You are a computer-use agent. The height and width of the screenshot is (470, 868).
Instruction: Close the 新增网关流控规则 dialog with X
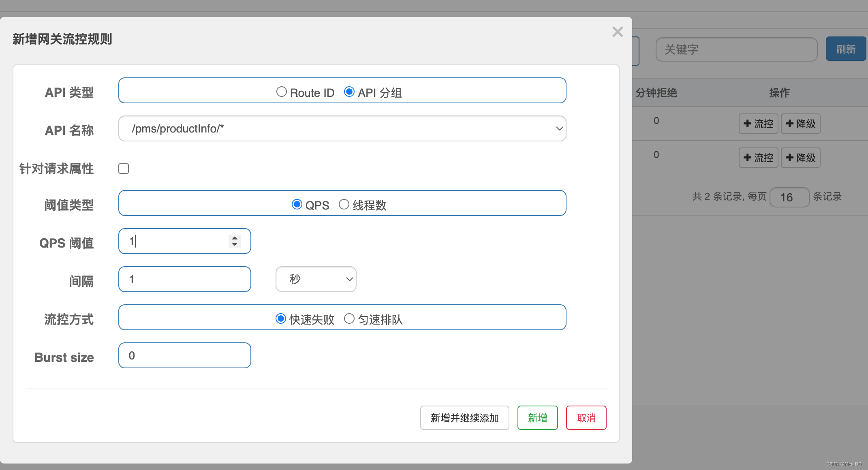coord(618,32)
